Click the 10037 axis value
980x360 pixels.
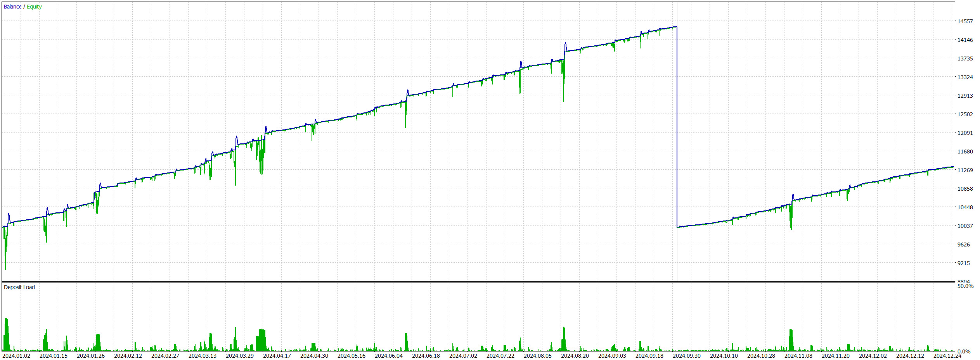[965, 226]
